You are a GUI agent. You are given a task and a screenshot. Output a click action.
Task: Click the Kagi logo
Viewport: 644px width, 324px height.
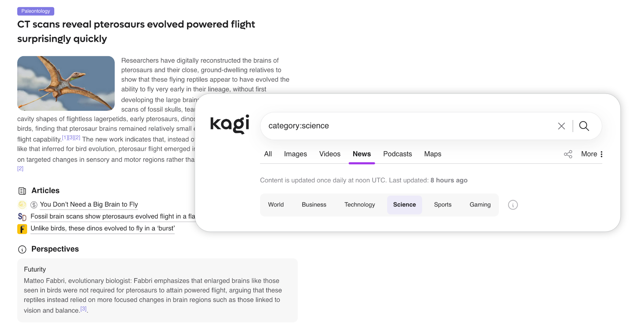coord(230,125)
